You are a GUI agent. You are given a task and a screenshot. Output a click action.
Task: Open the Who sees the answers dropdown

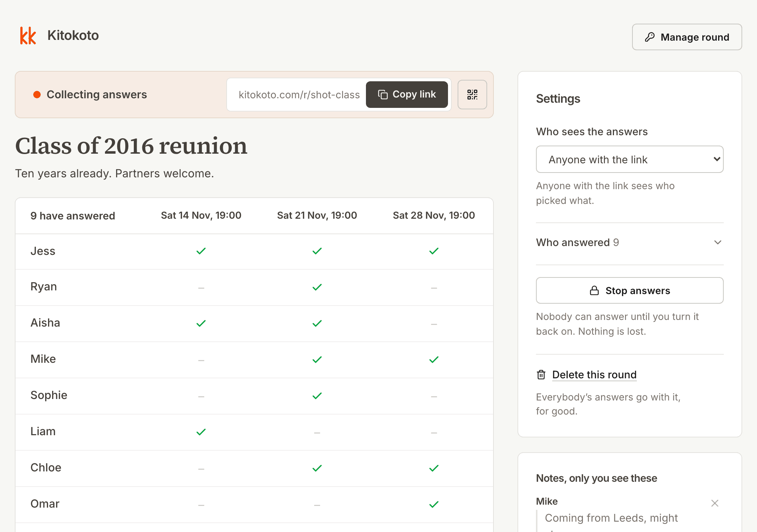629,159
